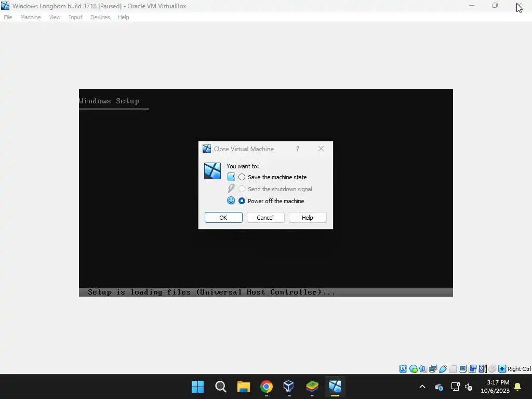532x399 pixels.
Task: Open the clock showing 3:17 PM
Action: [495, 387]
